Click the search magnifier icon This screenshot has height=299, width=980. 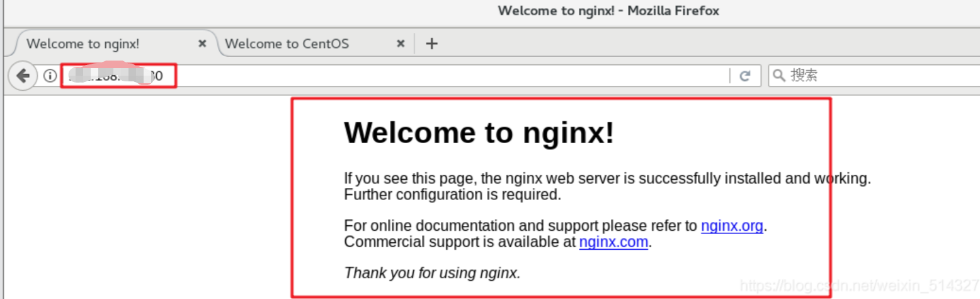pos(779,76)
